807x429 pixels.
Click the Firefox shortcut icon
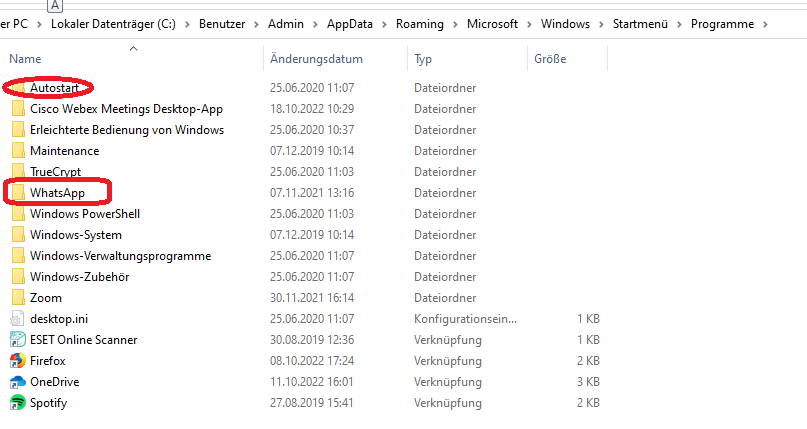pyautogui.click(x=17, y=361)
